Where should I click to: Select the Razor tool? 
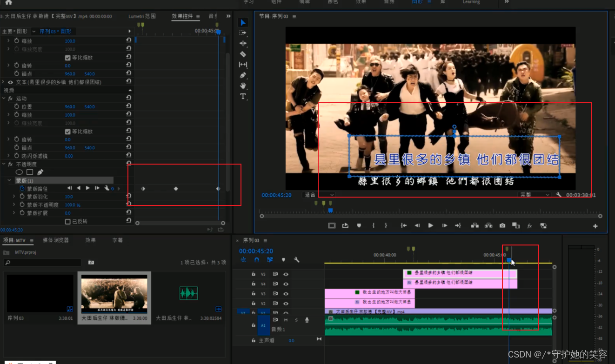[x=243, y=54]
